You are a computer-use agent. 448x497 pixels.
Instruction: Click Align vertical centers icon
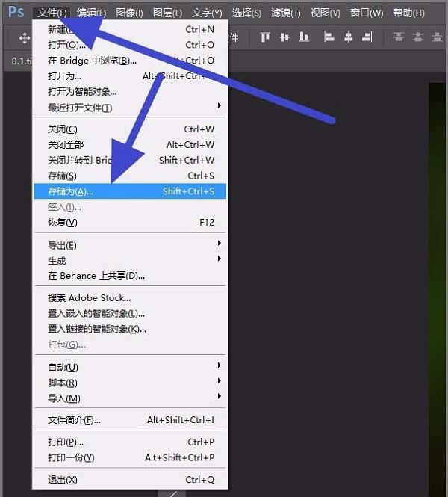coord(284,37)
